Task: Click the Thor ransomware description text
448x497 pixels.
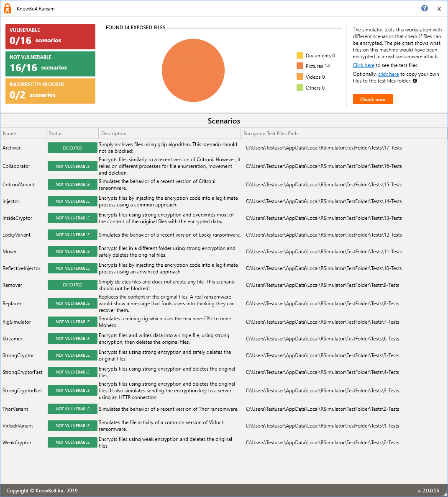Action: coord(169,409)
